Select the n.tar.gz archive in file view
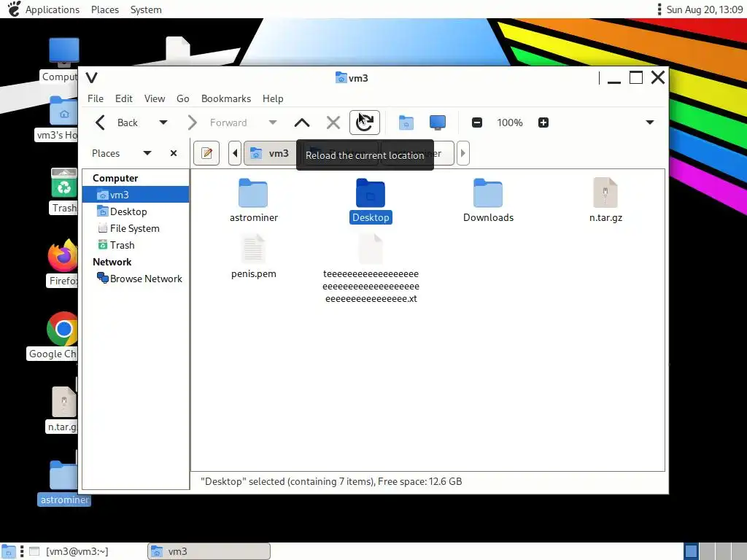Screen dimensions: 747x560 tap(605, 201)
